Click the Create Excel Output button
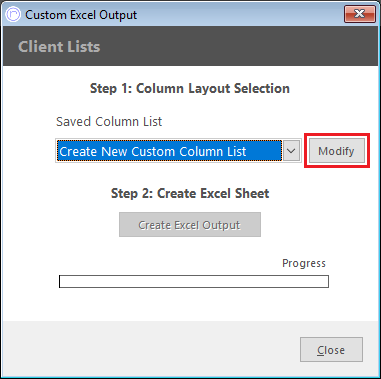 point(190,225)
